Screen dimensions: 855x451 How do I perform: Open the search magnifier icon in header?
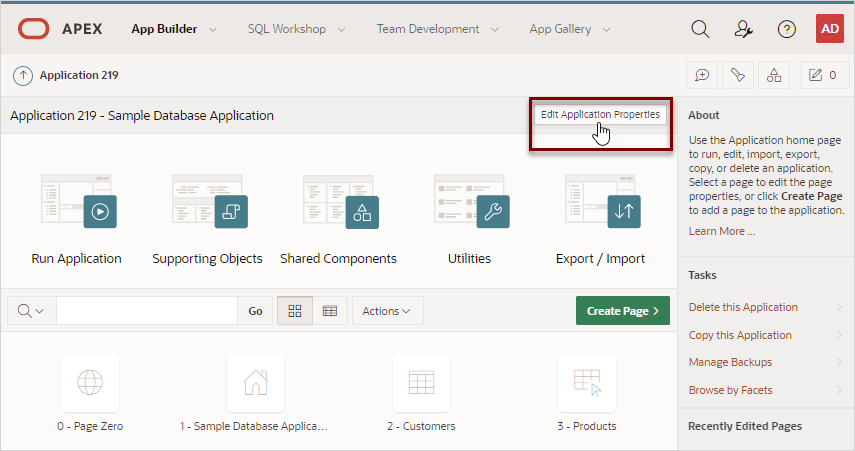700,29
